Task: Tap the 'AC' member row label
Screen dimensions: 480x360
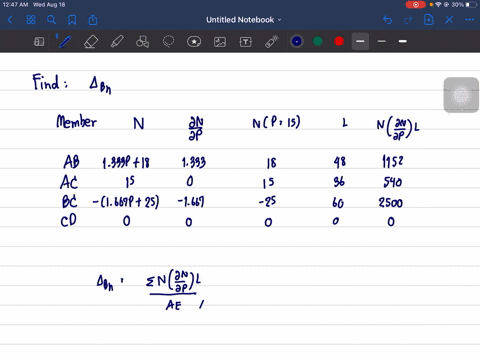Action: point(69,182)
